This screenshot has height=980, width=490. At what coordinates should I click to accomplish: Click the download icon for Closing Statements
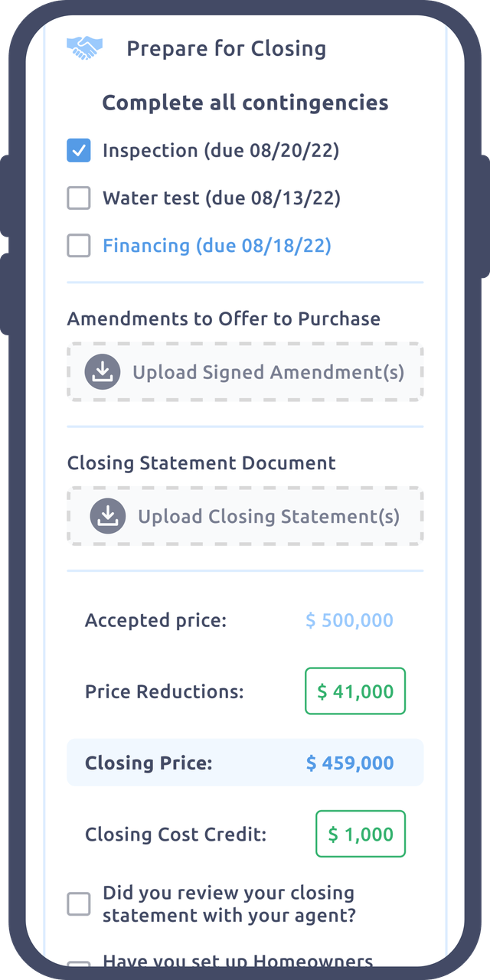(108, 516)
